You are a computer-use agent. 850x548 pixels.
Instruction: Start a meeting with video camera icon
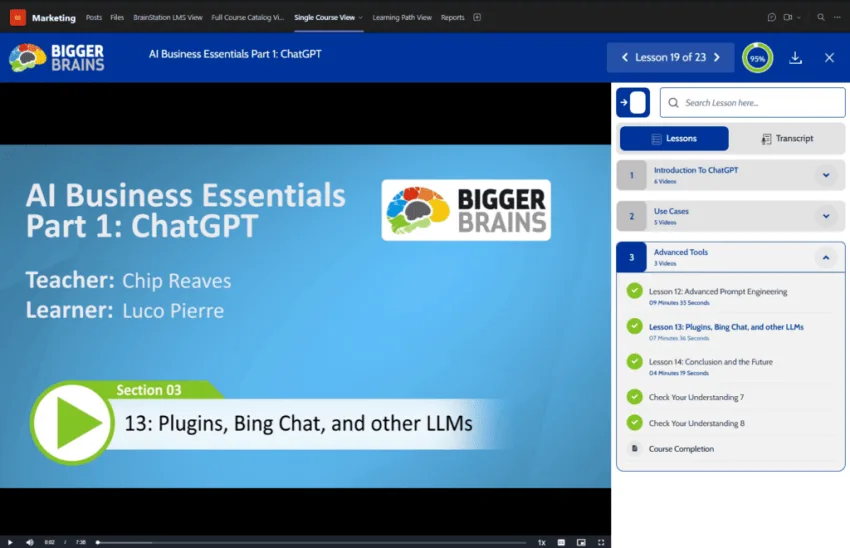[788, 17]
